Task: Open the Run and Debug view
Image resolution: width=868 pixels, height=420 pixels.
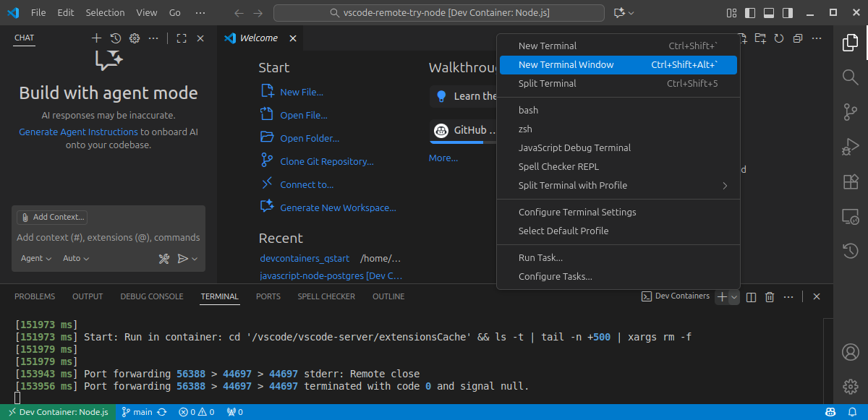Action: (851, 147)
